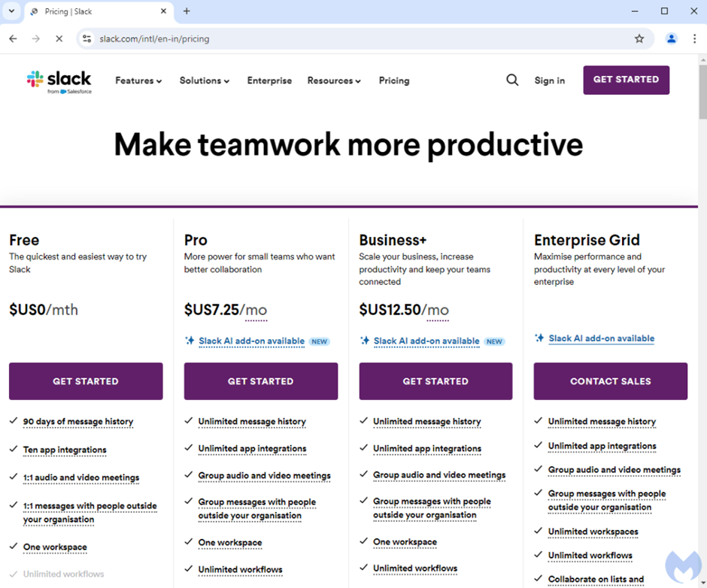The width and height of the screenshot is (707, 588).
Task: Click 'One workspace' in Pro column
Action: pos(230,543)
